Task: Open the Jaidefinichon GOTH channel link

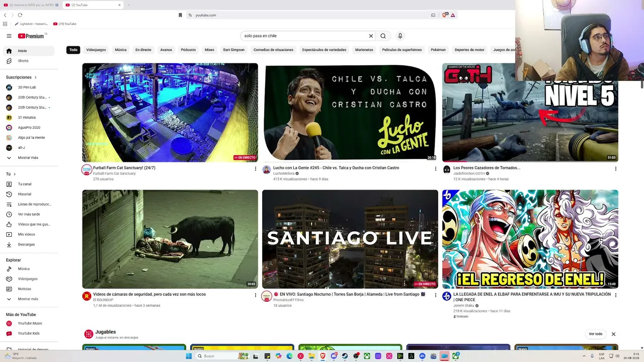Action: point(469,173)
